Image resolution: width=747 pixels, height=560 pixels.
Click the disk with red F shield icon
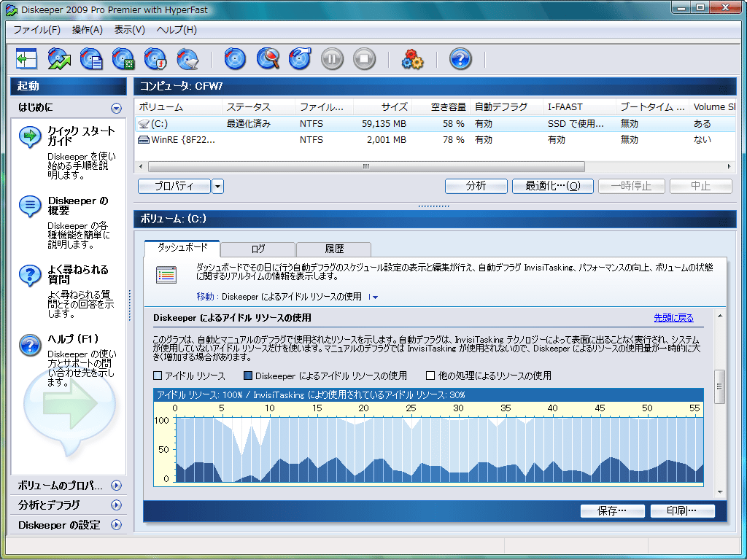pos(155,59)
